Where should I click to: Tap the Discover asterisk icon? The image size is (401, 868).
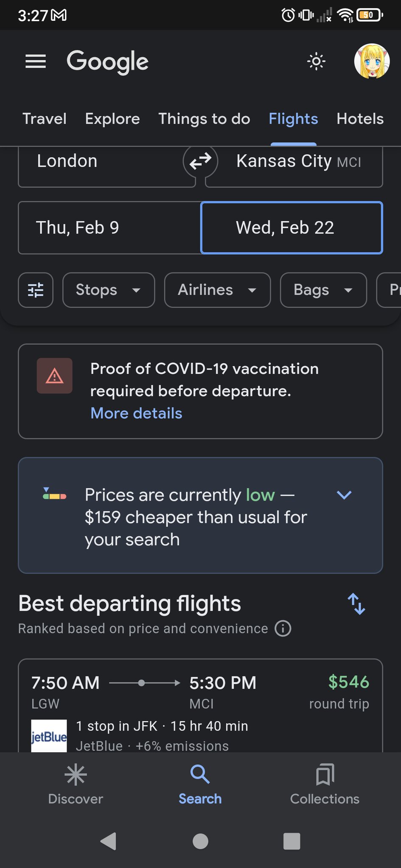point(76,775)
